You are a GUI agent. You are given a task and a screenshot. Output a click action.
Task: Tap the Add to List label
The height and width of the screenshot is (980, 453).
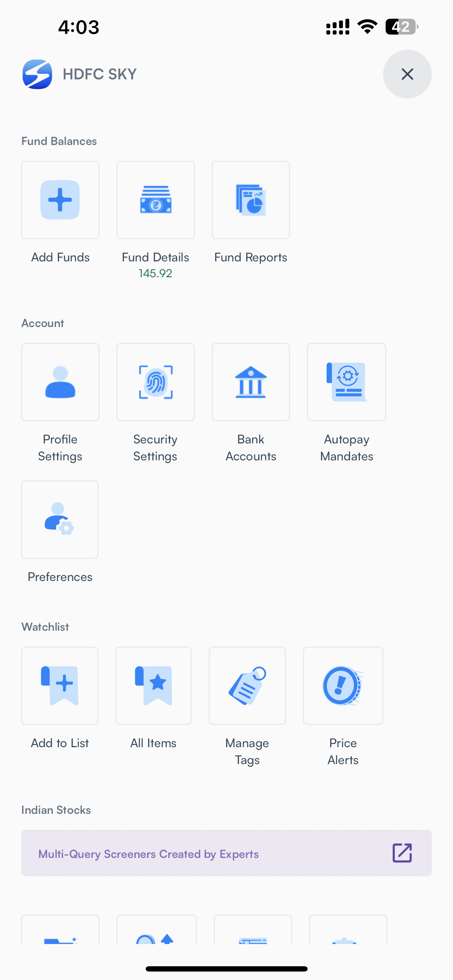point(60,743)
